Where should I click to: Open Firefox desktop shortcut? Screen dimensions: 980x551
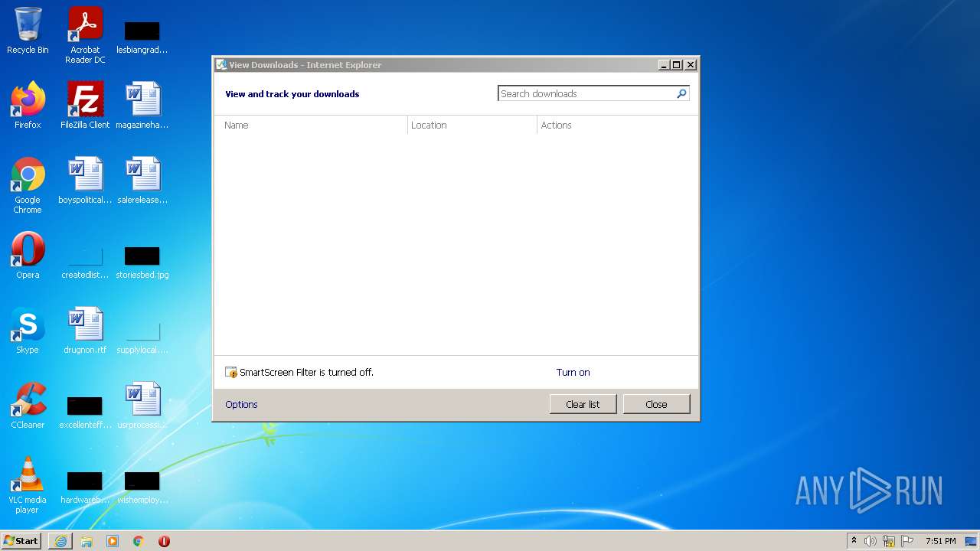click(28, 106)
